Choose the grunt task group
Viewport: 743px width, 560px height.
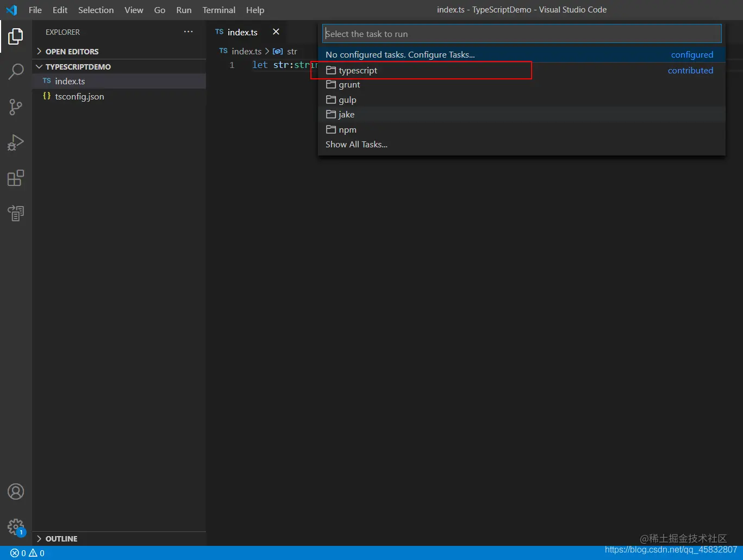[522, 85]
